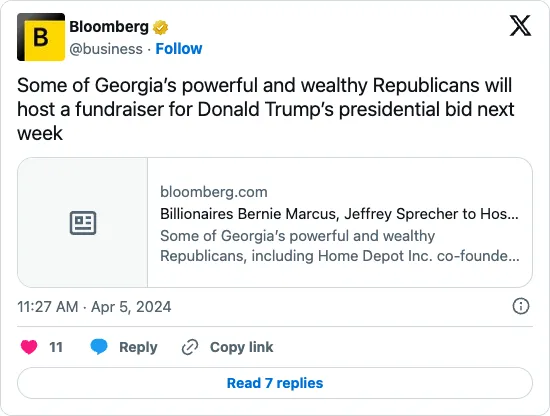The width and height of the screenshot is (550, 416).
Task: Follow the Bloomberg account
Action: 179,49
